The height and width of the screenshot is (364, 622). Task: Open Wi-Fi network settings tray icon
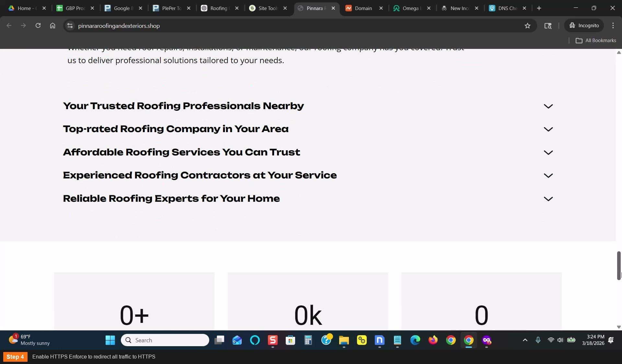[551, 340]
